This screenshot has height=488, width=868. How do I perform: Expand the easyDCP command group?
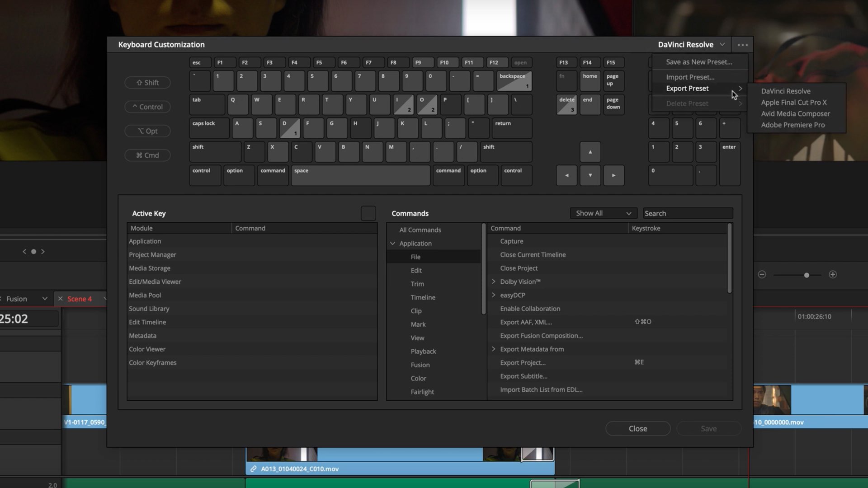tap(493, 295)
